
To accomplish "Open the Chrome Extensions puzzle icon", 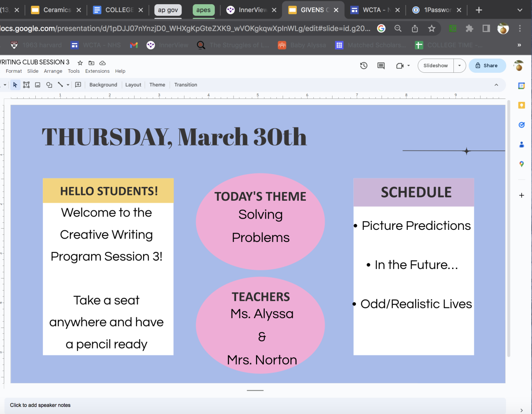I will coord(469,28).
